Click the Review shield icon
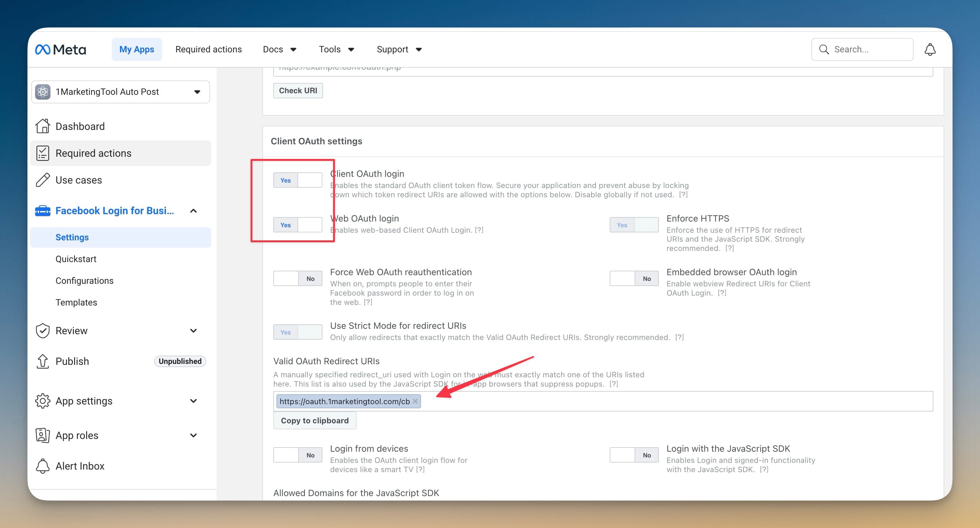The image size is (980, 528). 42,331
